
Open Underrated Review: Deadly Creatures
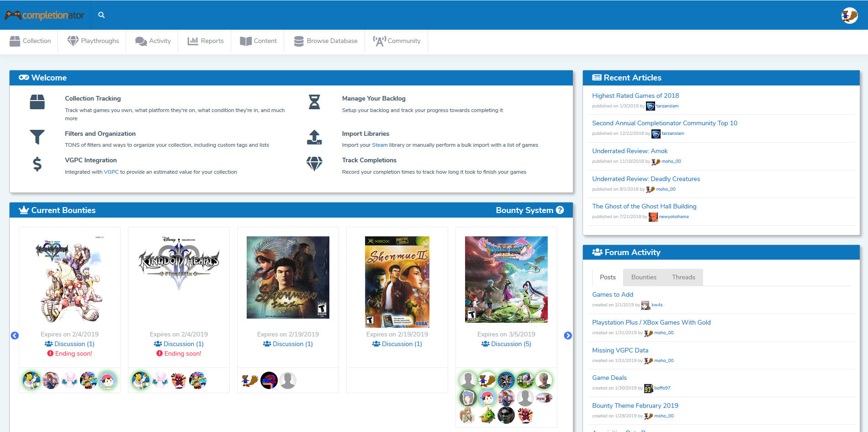[x=646, y=179]
